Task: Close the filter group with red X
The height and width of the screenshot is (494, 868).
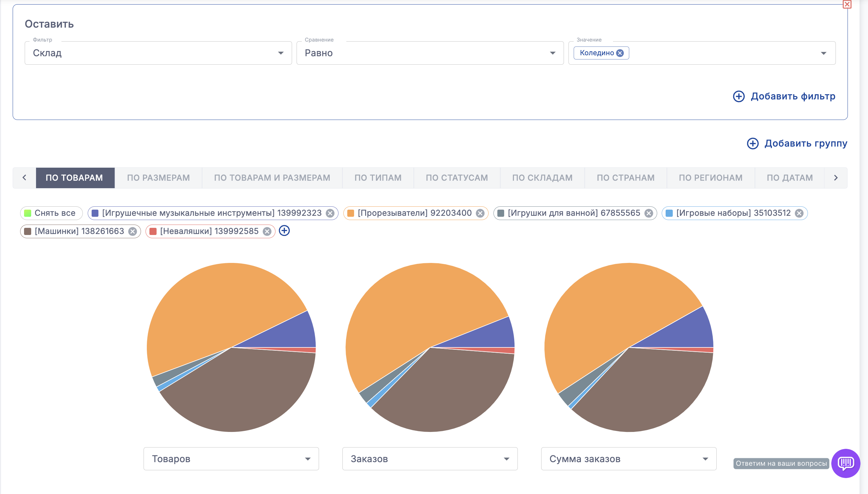Action: pos(847,5)
